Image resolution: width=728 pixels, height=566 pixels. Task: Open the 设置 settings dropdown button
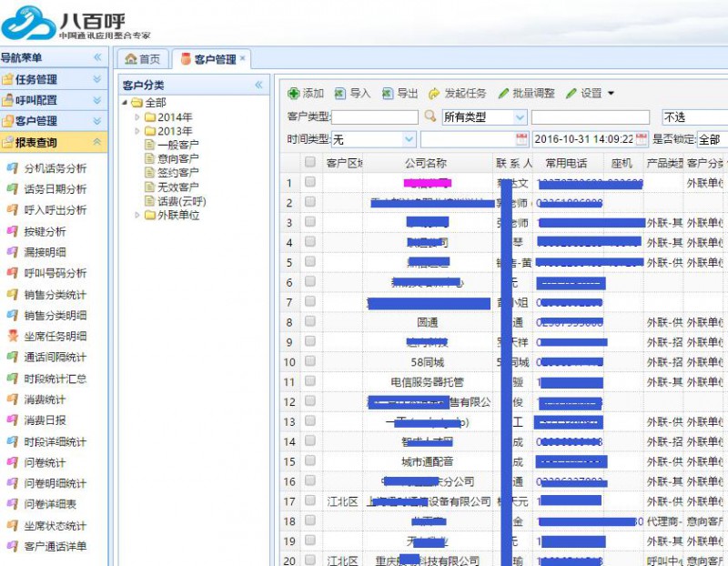[591, 94]
